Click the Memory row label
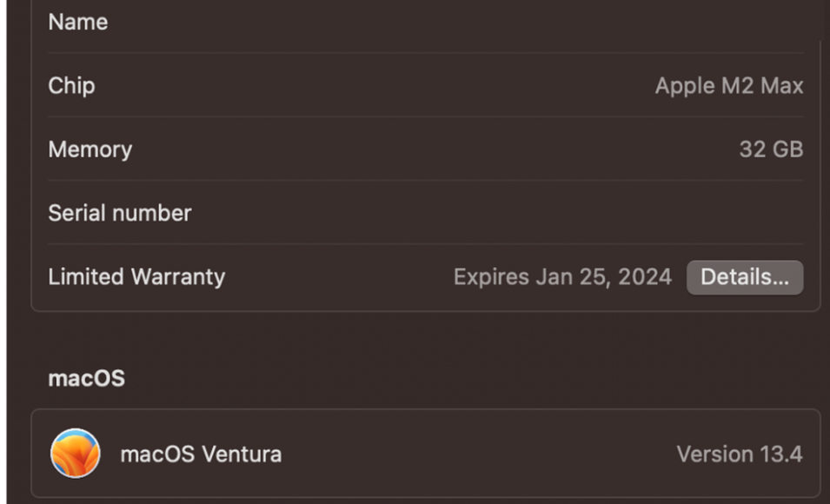 [90, 149]
